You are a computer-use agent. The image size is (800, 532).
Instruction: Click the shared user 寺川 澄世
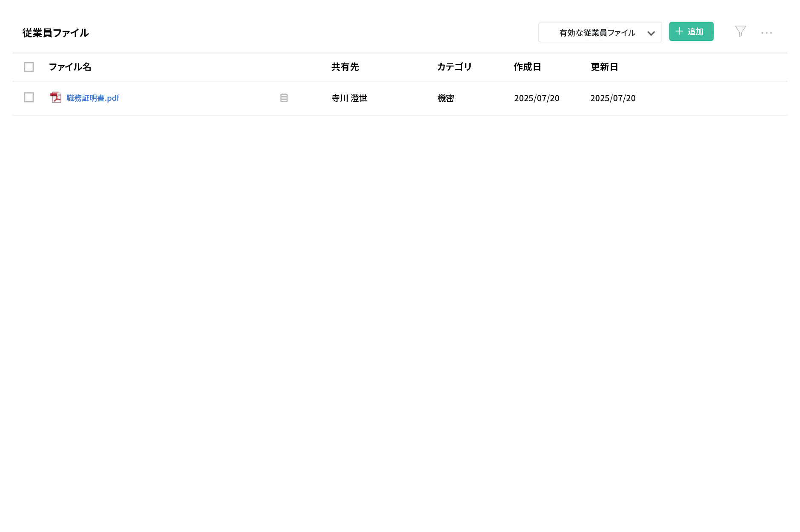pos(349,98)
